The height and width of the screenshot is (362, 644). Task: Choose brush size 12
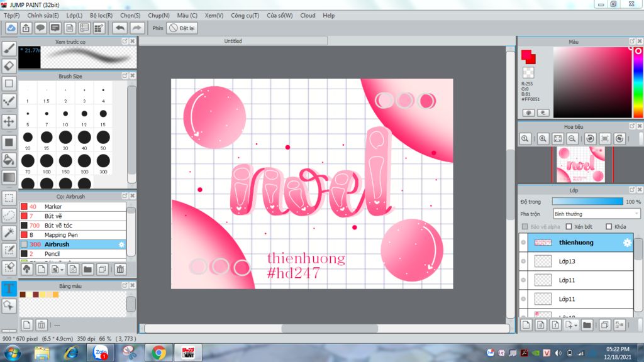(x=84, y=116)
